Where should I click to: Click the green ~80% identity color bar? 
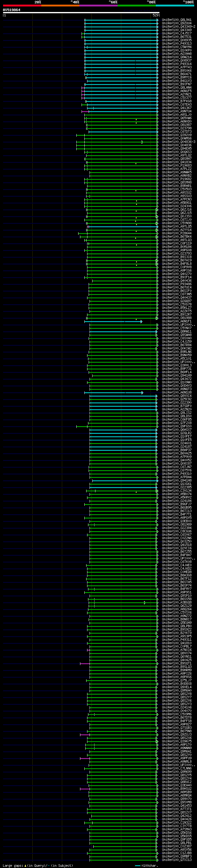pyautogui.click(x=137, y=6)
